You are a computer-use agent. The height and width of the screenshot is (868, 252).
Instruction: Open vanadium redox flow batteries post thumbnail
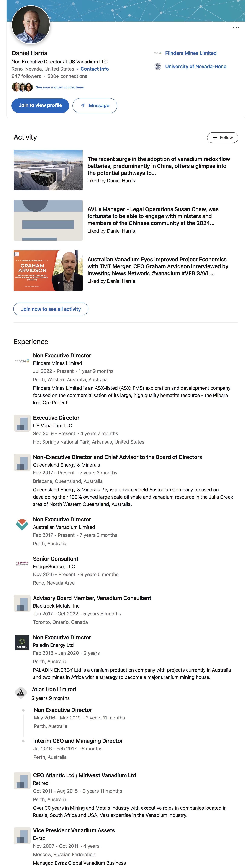point(48,170)
